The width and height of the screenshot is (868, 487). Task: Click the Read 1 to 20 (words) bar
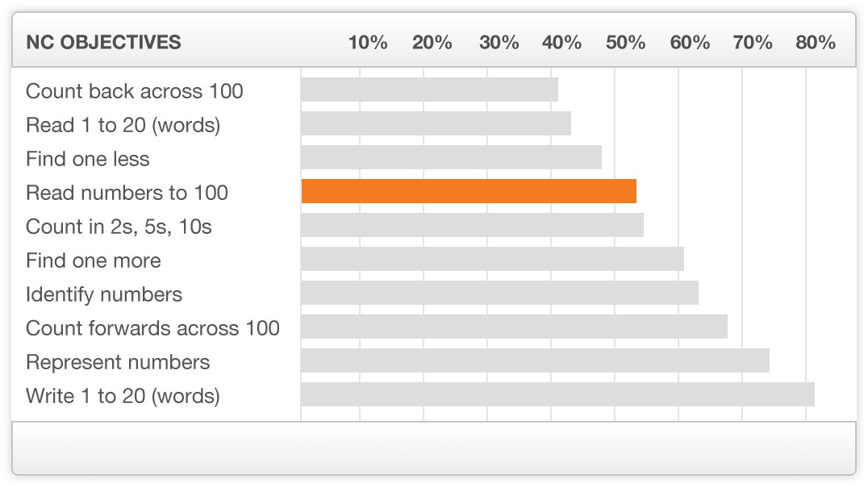click(x=436, y=123)
